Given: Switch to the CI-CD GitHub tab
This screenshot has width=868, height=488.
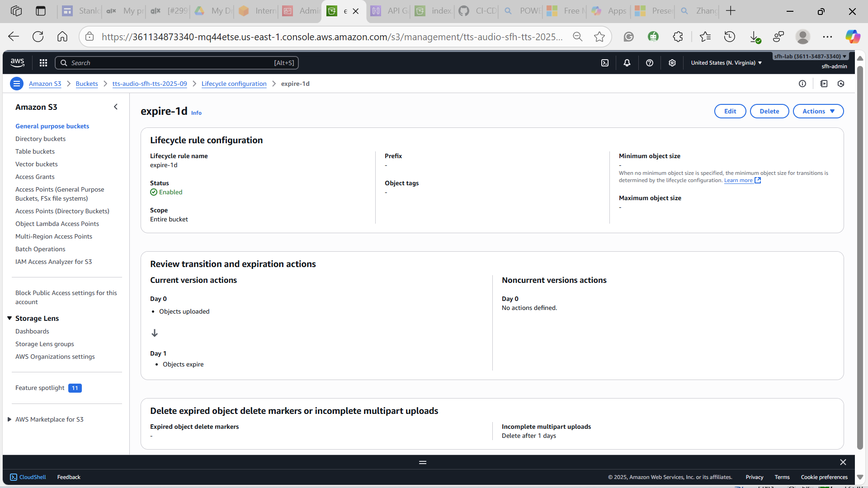Looking at the screenshot, I should [x=478, y=11].
